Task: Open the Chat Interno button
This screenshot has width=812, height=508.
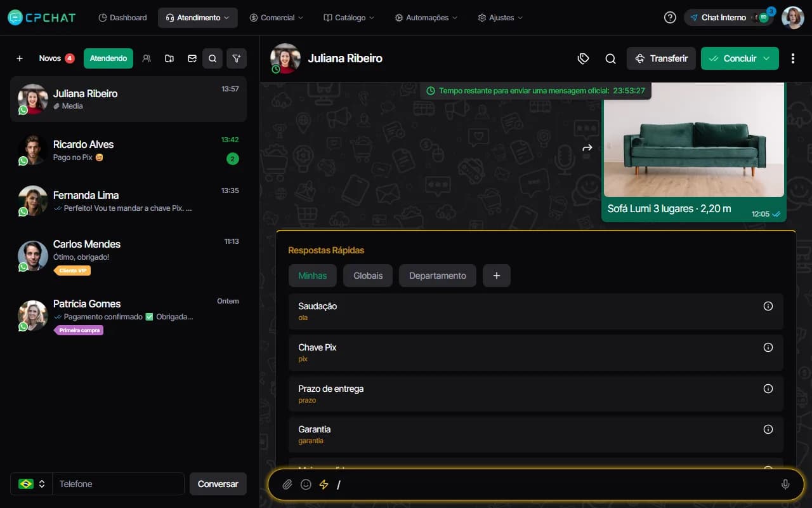Action: click(730, 18)
